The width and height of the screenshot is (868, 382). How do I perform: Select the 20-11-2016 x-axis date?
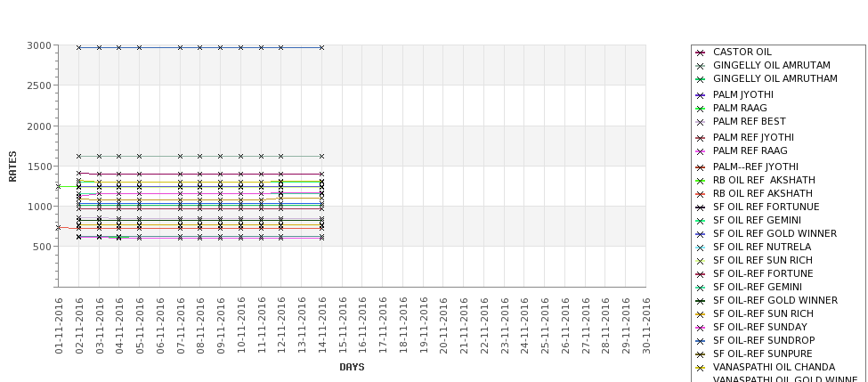(x=443, y=326)
